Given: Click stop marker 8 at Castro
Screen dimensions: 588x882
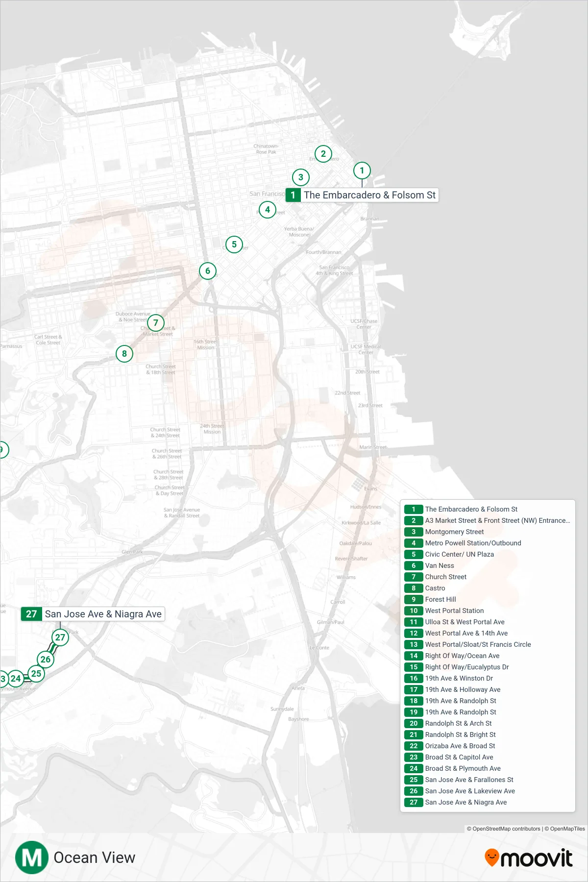Looking at the screenshot, I should click(124, 353).
